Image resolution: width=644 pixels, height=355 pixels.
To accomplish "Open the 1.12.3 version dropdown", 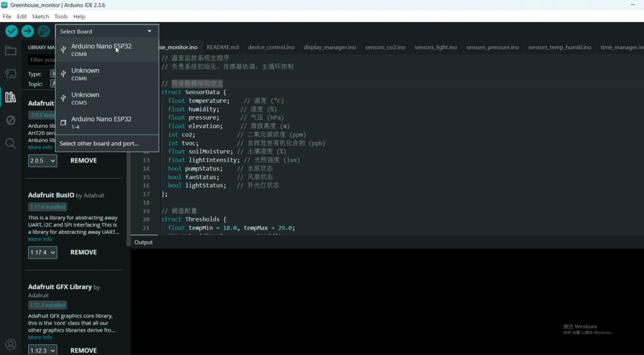I will (x=42, y=350).
